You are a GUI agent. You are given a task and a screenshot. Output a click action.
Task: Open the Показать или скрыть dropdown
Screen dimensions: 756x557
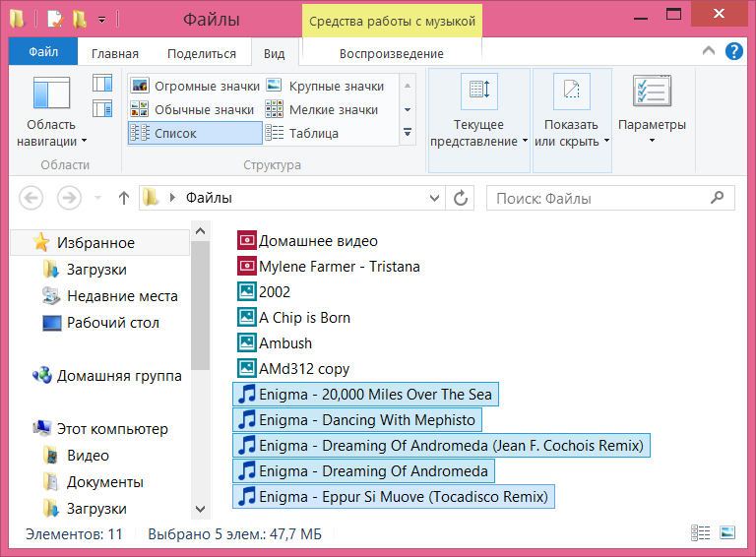tap(572, 120)
